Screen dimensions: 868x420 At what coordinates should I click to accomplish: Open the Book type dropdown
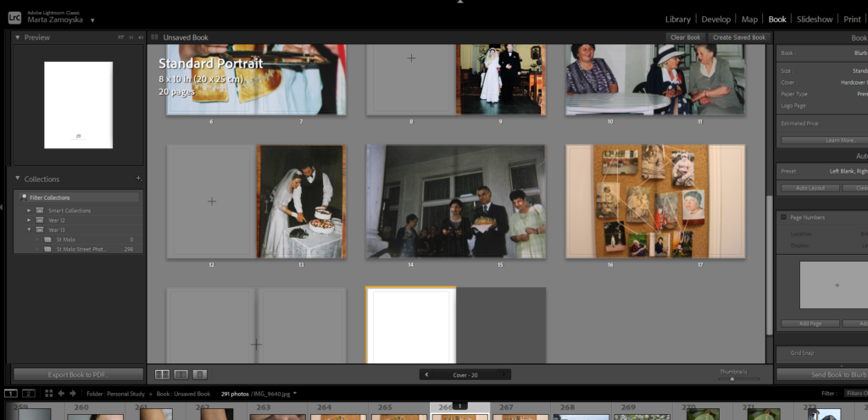[x=860, y=53]
